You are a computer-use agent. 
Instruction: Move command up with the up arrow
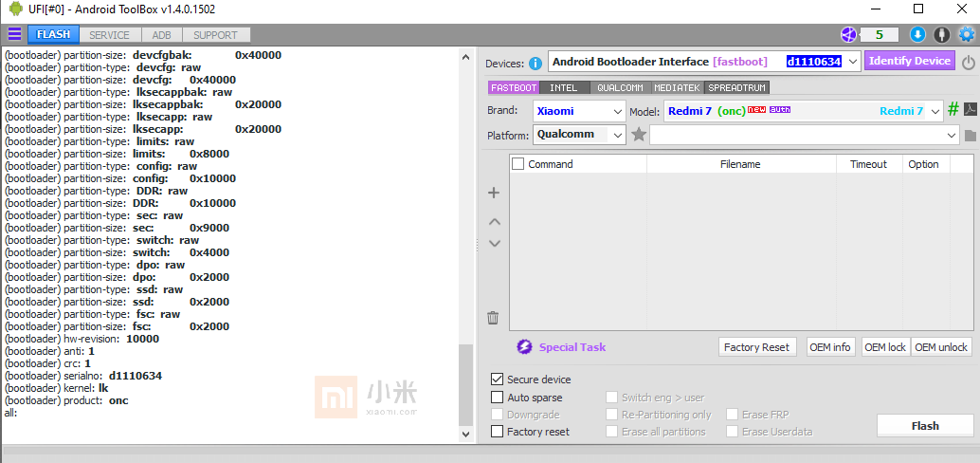495,221
